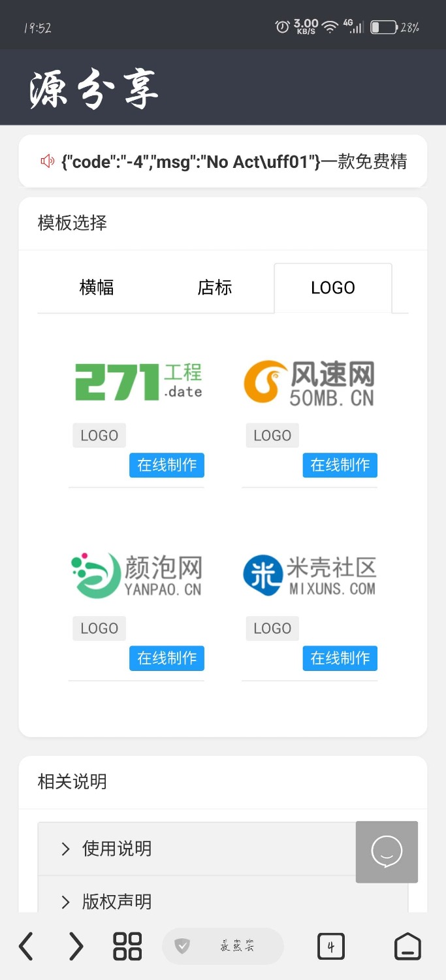Screen dimensions: 446x980
Task: Select the 271工程 logo thumbnail
Action: (138, 382)
